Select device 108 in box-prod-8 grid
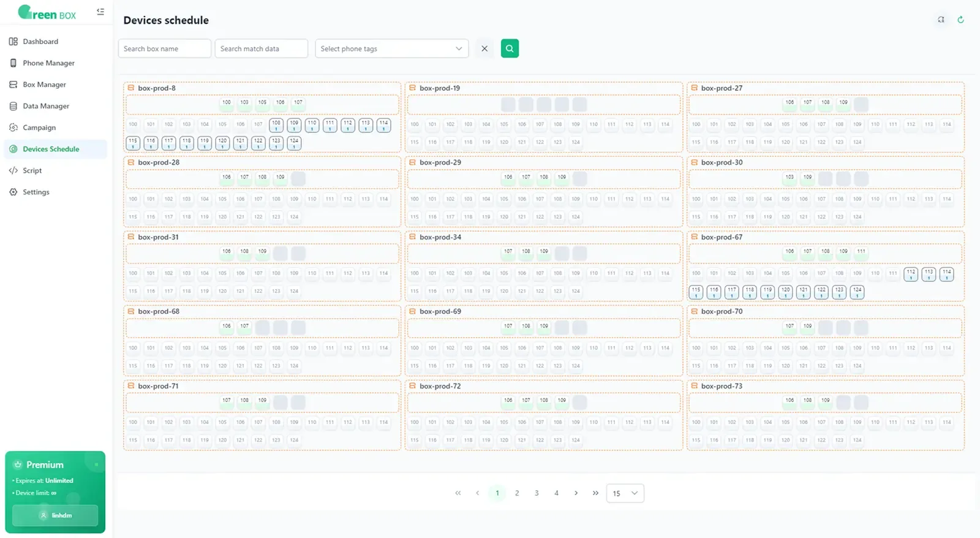The width and height of the screenshot is (980, 538). [276, 125]
